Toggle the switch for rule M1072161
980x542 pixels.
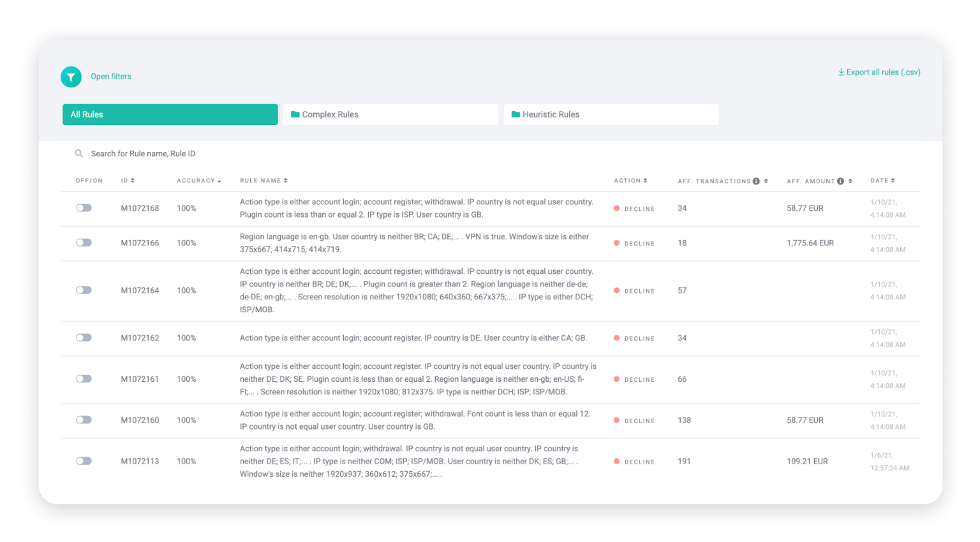click(x=84, y=379)
